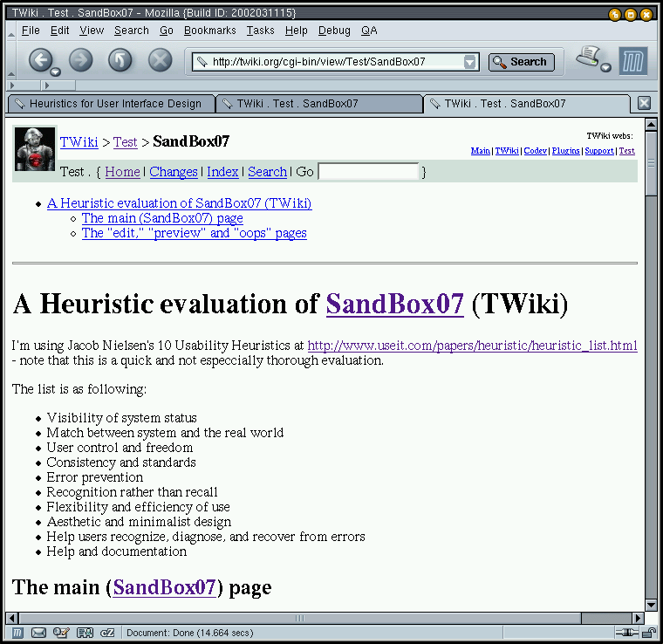
Task: Stop loading with the Stop button
Action: pyautogui.click(x=161, y=59)
